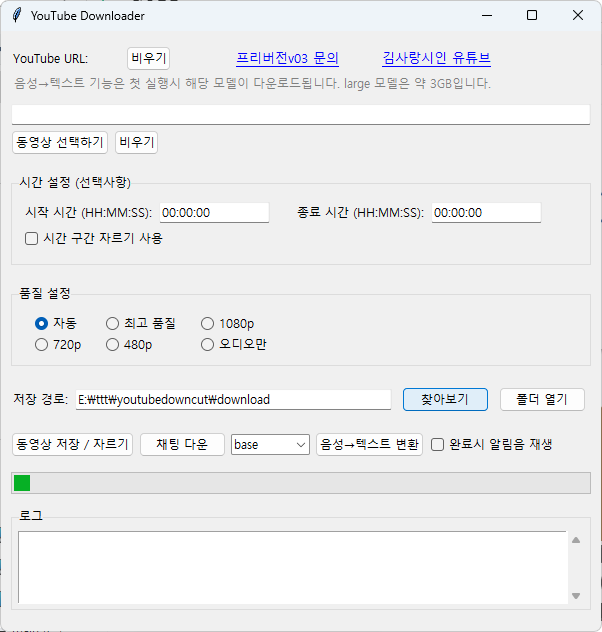Click 동영상 저장 / 자르기 button
The height and width of the screenshot is (632, 602).
click(73, 445)
